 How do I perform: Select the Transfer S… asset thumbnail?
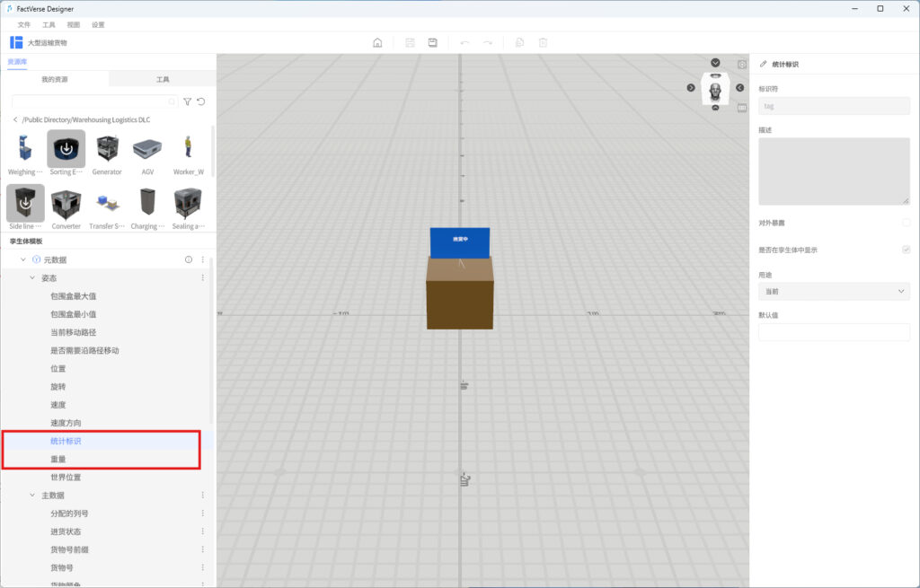(x=107, y=203)
